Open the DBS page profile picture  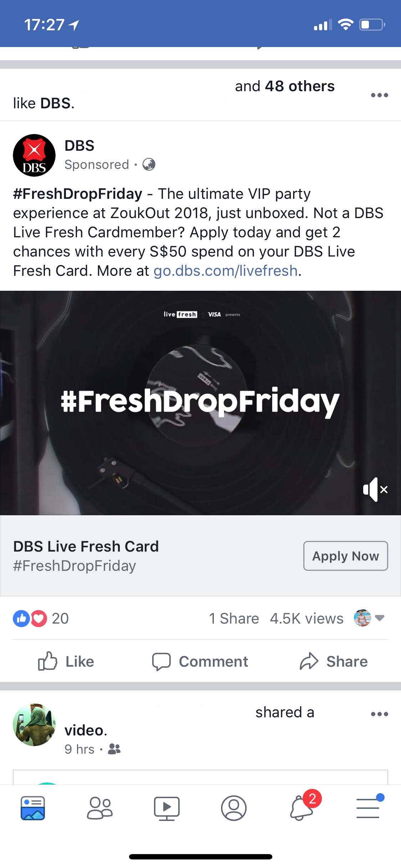[x=34, y=155]
